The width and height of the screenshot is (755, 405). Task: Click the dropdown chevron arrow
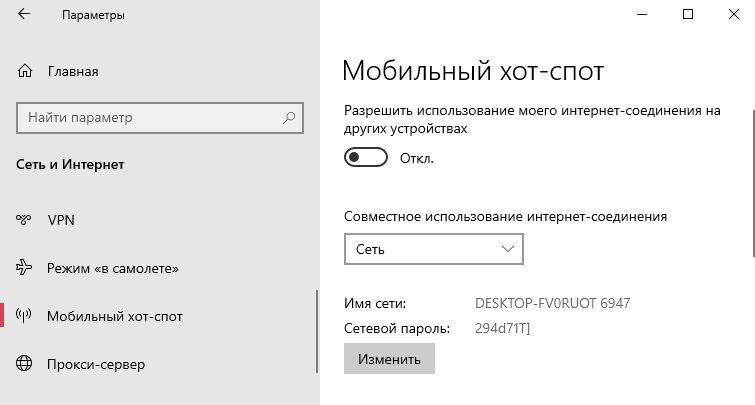508,249
